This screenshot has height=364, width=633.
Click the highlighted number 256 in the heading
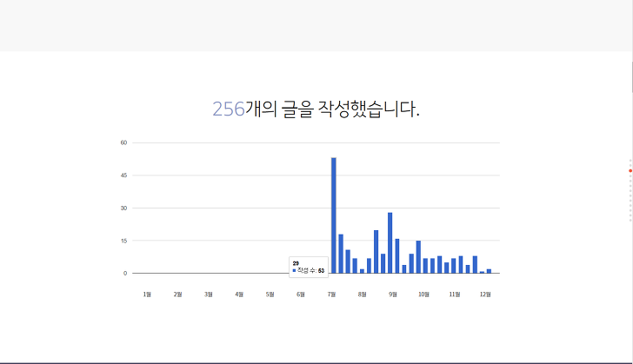click(229, 109)
